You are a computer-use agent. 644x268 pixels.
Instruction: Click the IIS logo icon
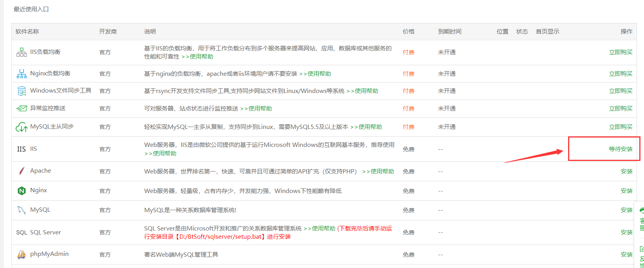click(x=22, y=149)
